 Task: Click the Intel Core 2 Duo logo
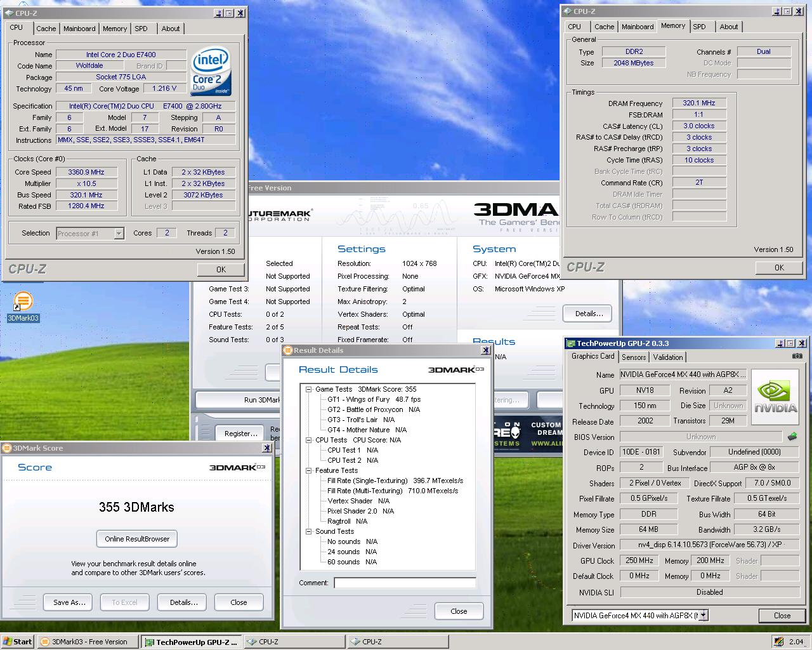point(211,70)
